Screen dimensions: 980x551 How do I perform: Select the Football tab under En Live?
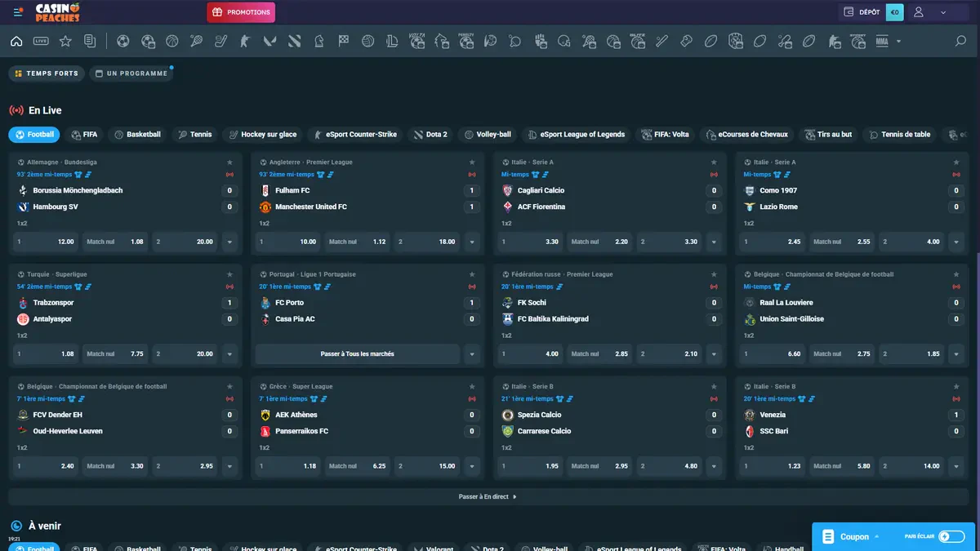[x=33, y=135]
